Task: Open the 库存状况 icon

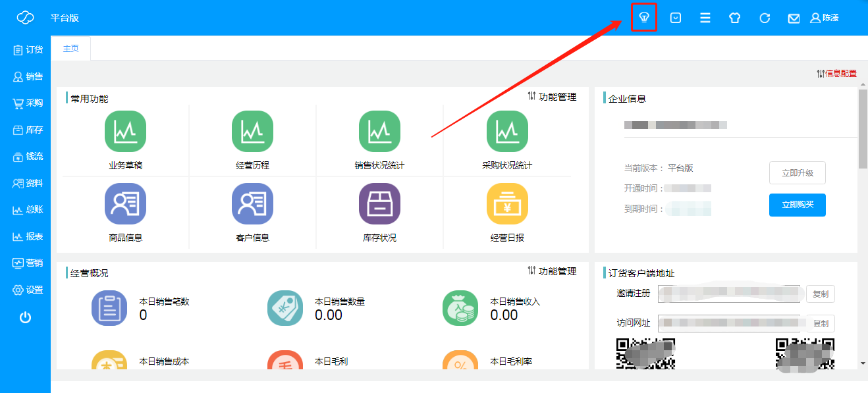Action: click(x=379, y=204)
